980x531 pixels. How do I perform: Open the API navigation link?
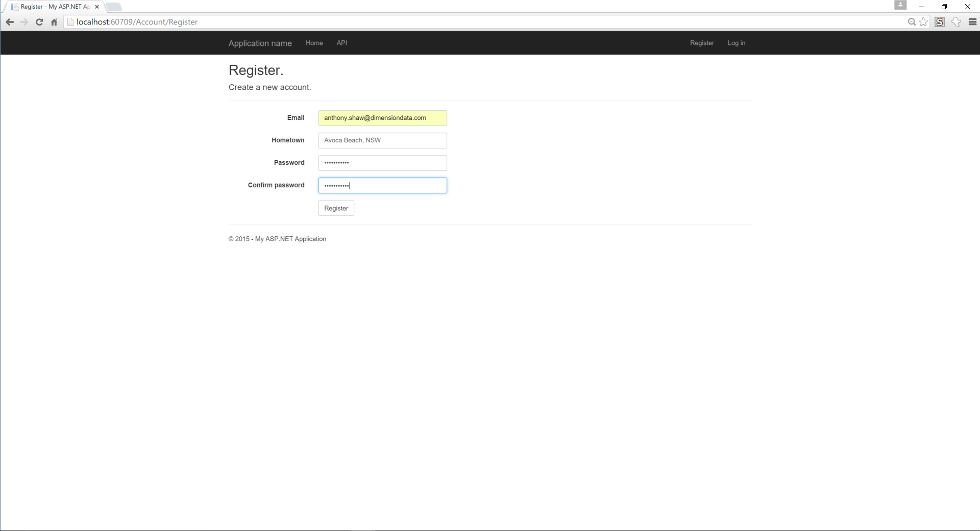coord(341,43)
